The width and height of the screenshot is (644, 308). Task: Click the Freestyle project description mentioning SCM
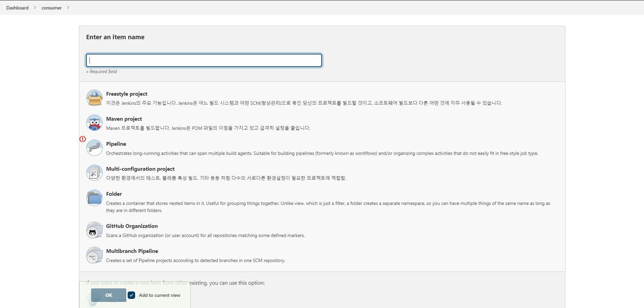tap(304, 103)
